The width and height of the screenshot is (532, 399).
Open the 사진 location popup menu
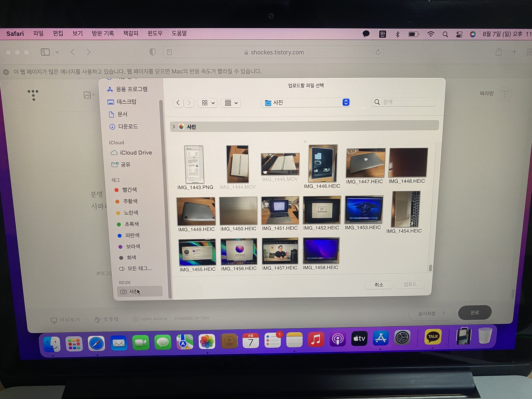(x=305, y=103)
